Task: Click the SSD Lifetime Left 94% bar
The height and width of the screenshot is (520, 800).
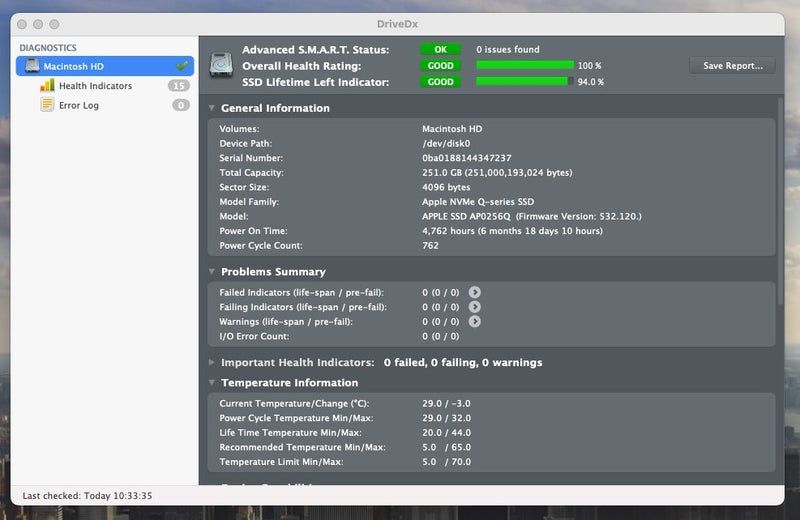Action: point(524,81)
